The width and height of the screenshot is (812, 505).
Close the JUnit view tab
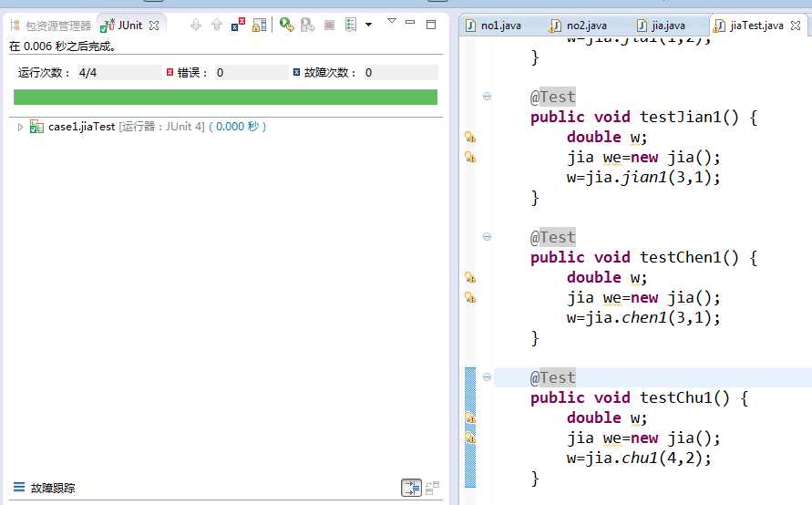click(x=154, y=26)
